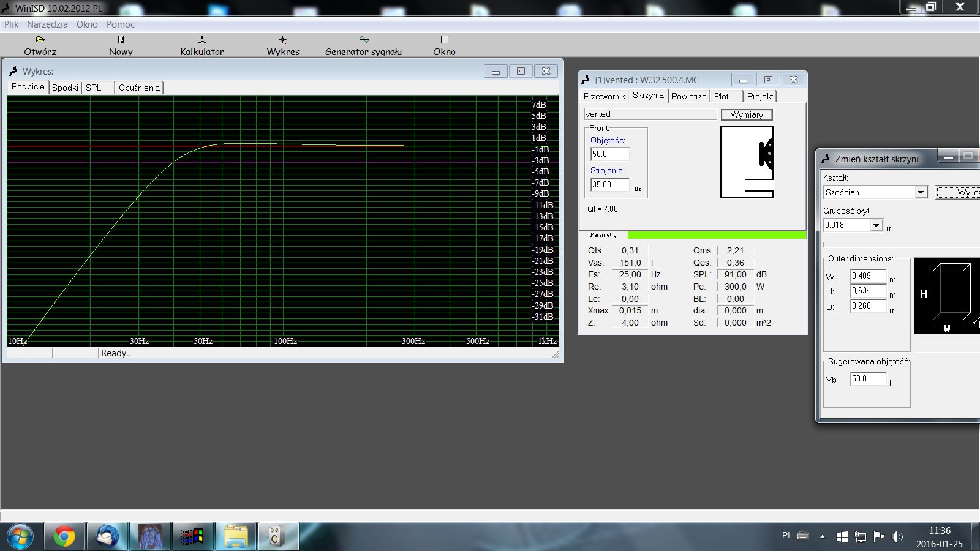980x551 pixels.
Task: Show hidden system tray icons
Action: click(822, 537)
